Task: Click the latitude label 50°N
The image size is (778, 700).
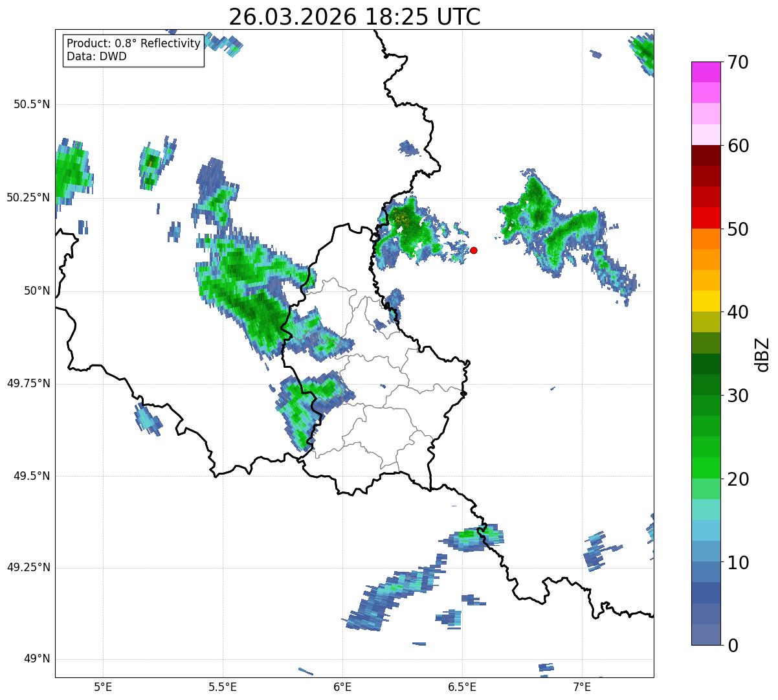Action: point(37,291)
